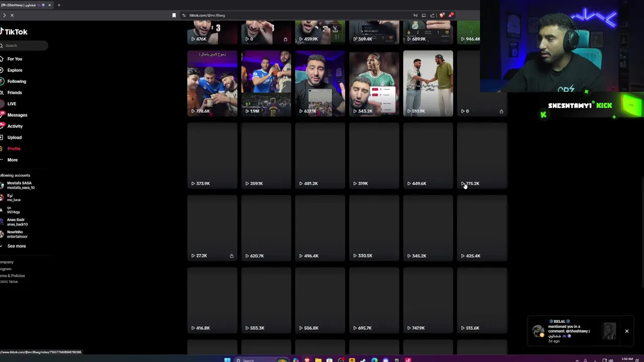
Task: Open the video with 513.6K views
Action: (x=482, y=301)
